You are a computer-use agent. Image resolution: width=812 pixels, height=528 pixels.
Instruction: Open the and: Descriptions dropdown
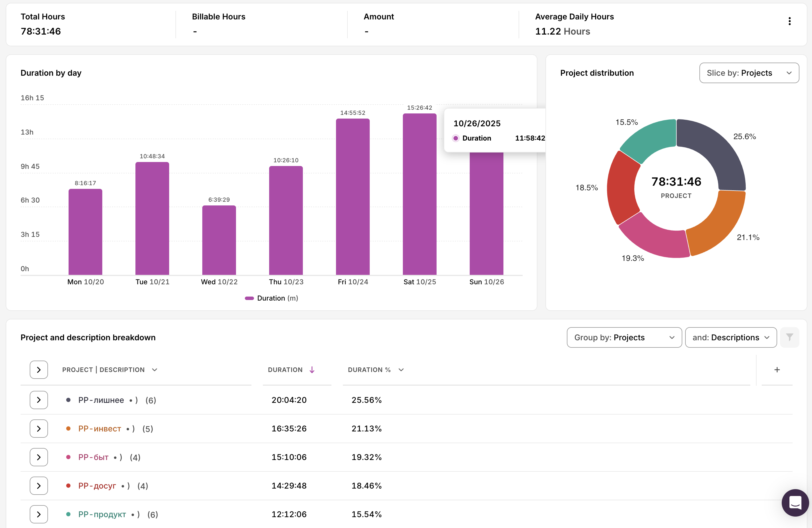point(731,337)
